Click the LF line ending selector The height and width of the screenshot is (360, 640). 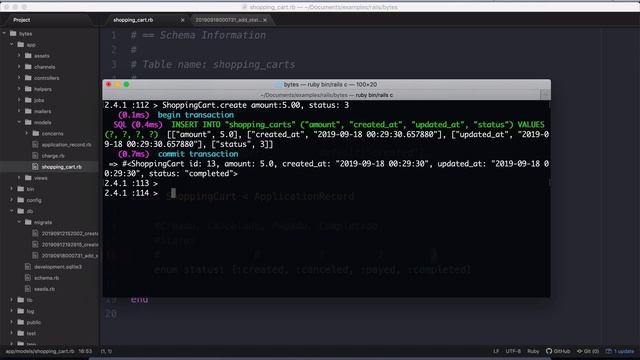(496, 351)
